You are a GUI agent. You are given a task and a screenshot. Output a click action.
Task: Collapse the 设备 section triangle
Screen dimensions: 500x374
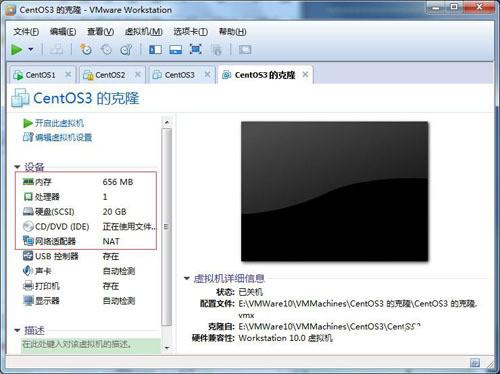[17, 167]
